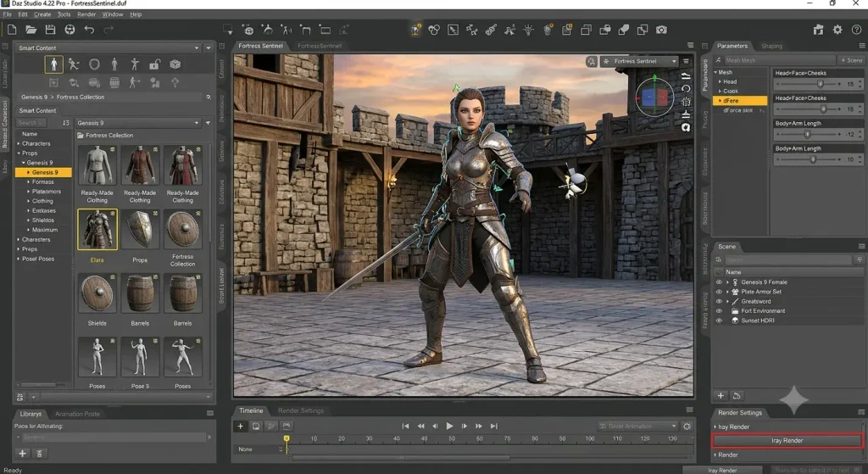
Task: Collapse the Props category in the tree
Action: 19,153
